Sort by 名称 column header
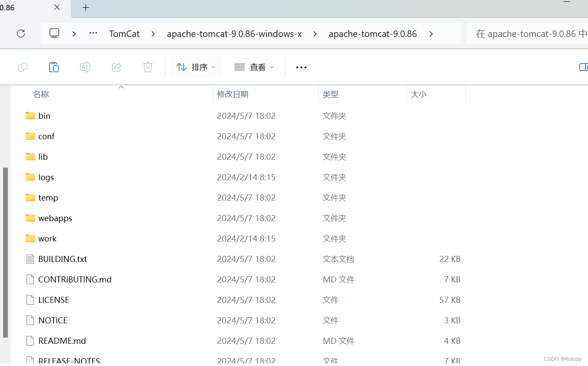 point(41,94)
